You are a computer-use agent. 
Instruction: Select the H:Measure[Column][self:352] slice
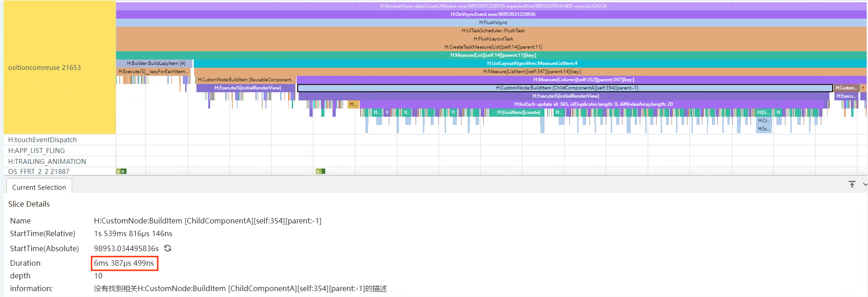[582, 79]
